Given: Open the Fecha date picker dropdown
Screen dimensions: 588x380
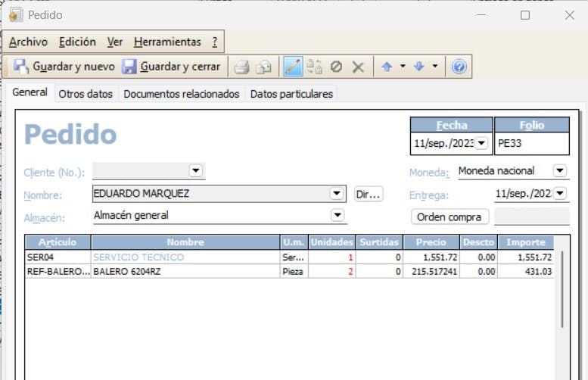Looking at the screenshot, I should coord(481,143).
